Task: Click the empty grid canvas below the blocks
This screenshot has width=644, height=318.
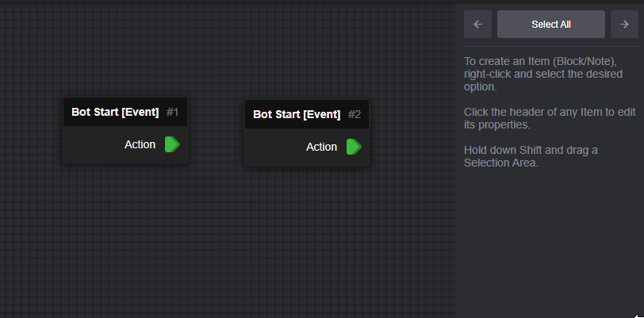Action: (226, 243)
